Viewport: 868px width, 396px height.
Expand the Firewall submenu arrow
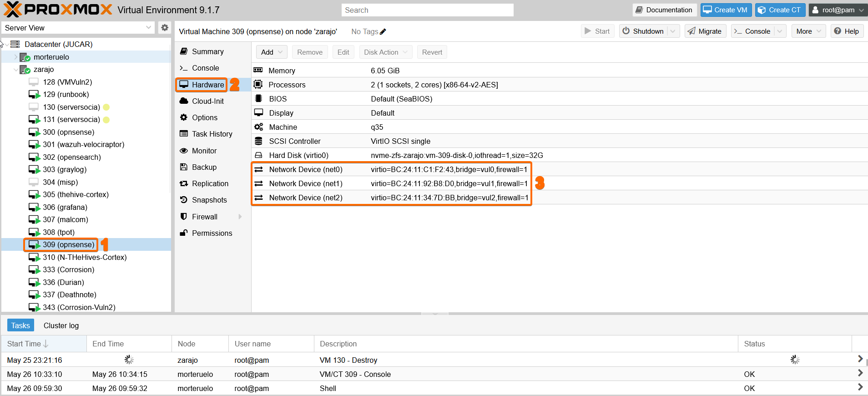pyautogui.click(x=240, y=217)
